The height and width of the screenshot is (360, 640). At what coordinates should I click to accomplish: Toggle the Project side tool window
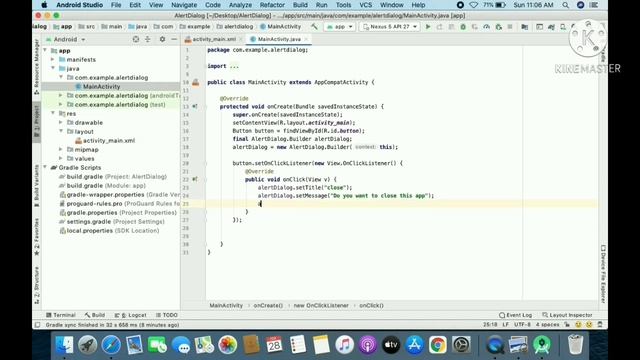pyautogui.click(x=37, y=121)
